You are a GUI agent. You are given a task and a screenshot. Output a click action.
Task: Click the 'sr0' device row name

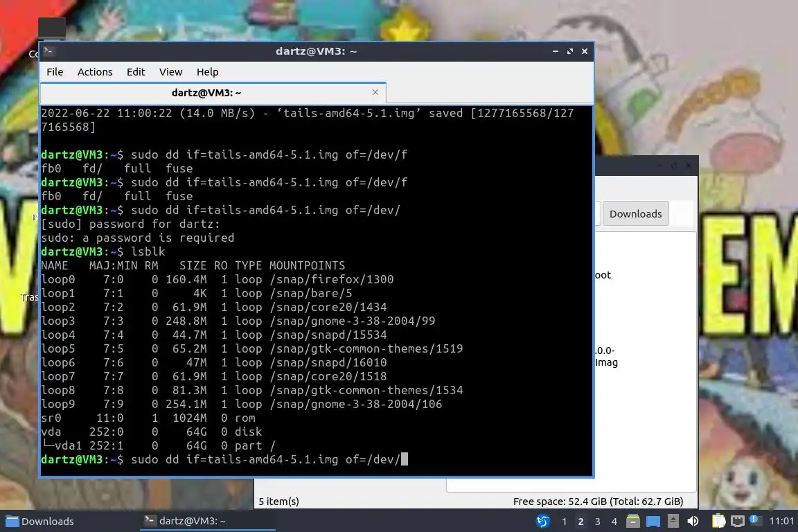coord(51,418)
